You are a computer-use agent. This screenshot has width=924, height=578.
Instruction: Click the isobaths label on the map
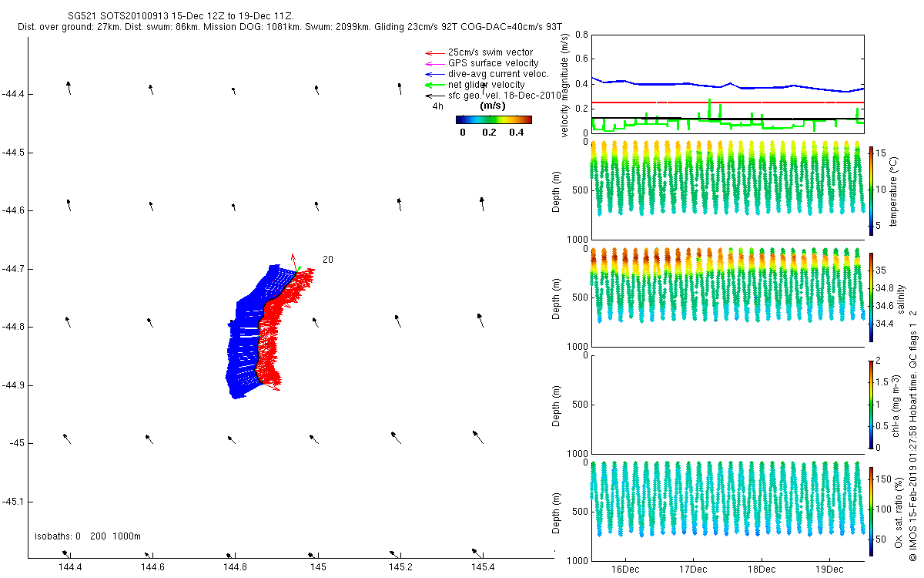(87, 536)
